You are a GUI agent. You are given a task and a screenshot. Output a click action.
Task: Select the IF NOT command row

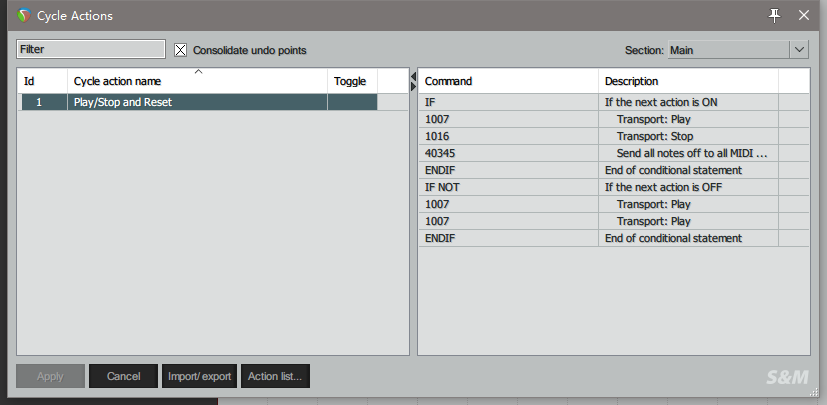(x=613, y=187)
